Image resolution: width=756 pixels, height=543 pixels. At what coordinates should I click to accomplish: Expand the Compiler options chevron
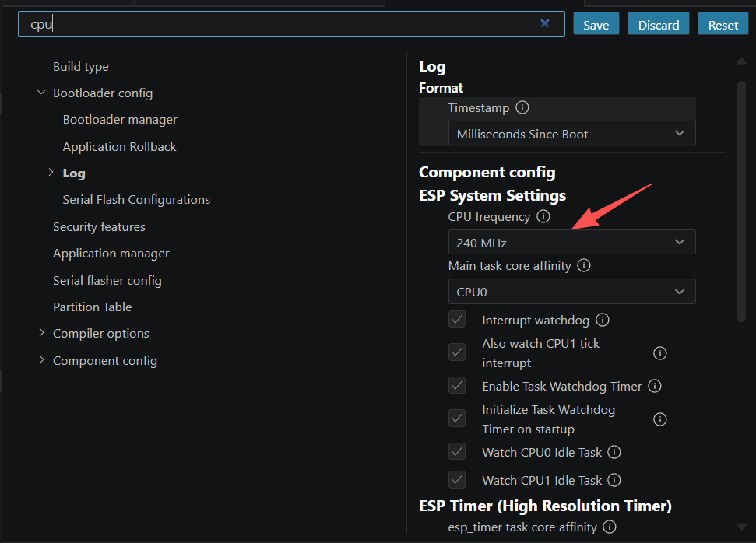coord(41,332)
